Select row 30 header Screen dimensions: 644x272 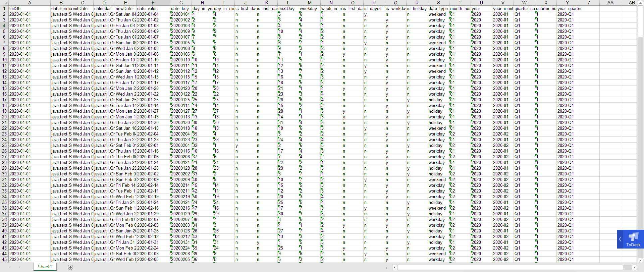click(x=4, y=174)
